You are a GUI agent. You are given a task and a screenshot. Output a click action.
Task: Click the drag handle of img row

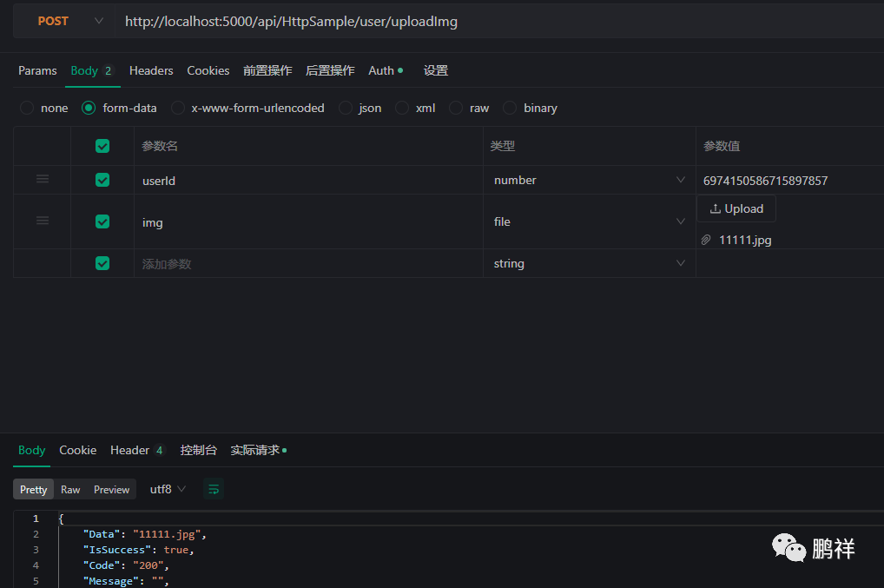[43, 221]
